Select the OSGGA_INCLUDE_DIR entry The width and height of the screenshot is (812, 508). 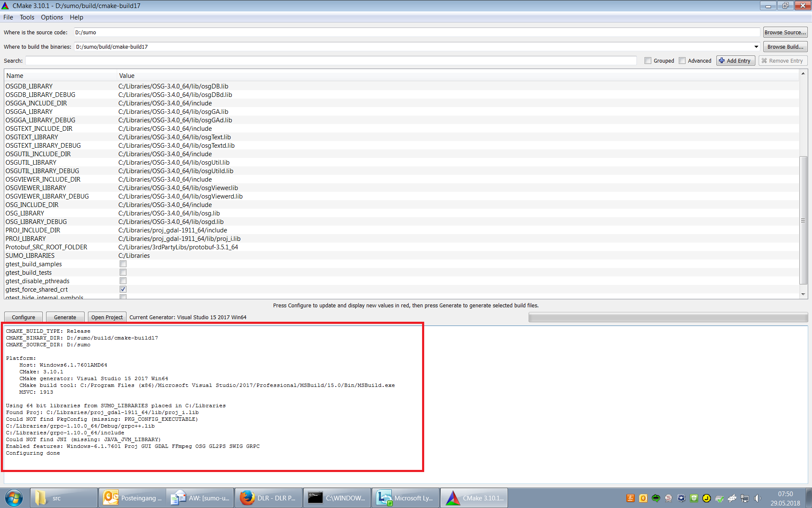pyautogui.click(x=36, y=103)
